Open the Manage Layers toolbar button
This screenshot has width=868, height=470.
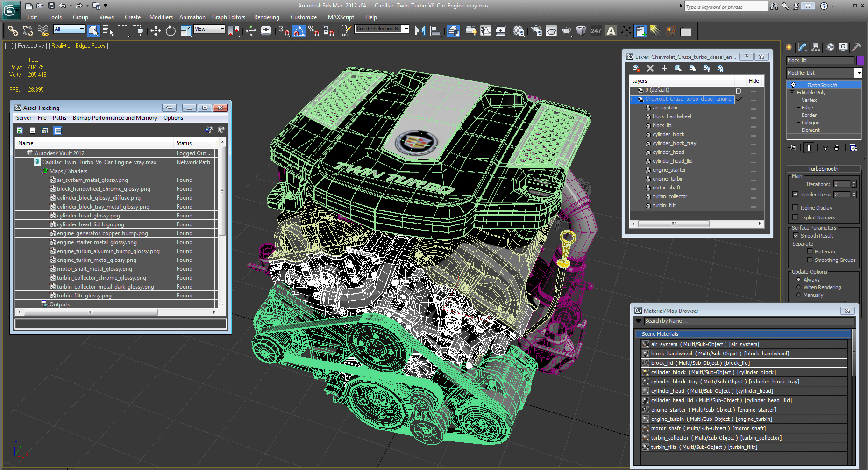click(453, 31)
